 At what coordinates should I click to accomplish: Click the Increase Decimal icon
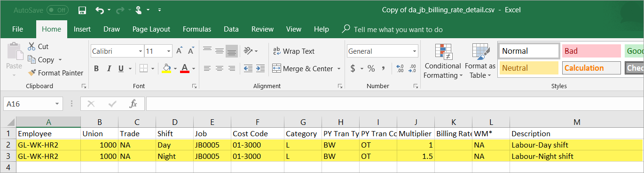[400, 69]
